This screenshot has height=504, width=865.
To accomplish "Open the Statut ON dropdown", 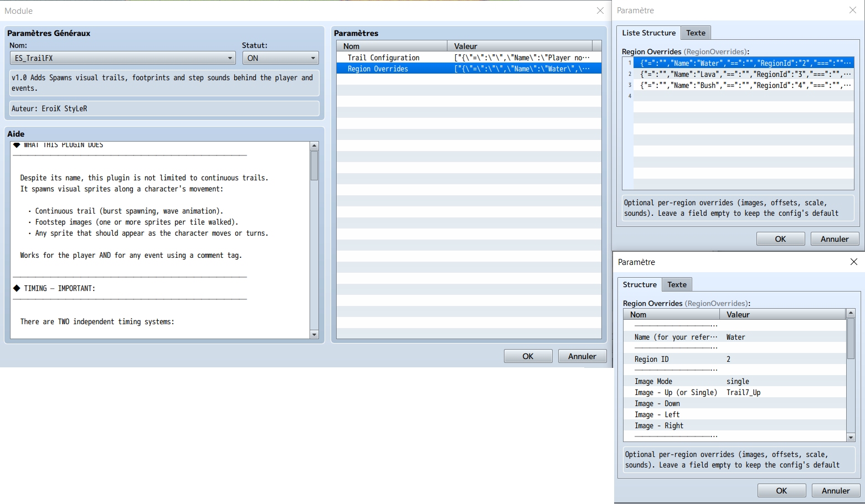I will tap(280, 58).
